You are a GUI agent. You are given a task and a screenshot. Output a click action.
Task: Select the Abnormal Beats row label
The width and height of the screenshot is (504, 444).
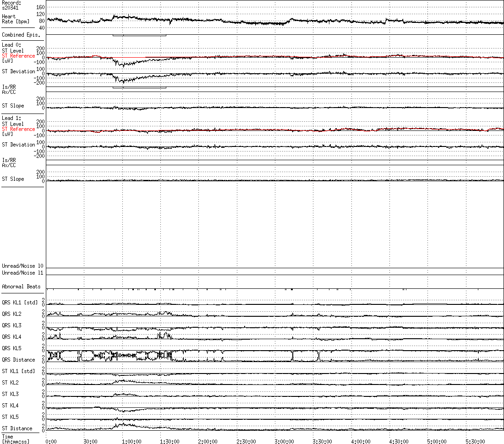[21, 287]
